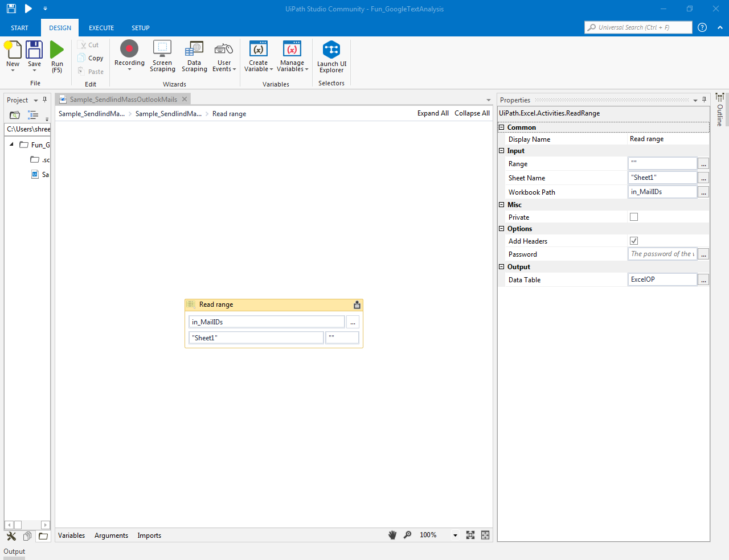729x560 pixels.
Task: Click the Data Table ExcelOP field
Action: pyautogui.click(x=662, y=279)
